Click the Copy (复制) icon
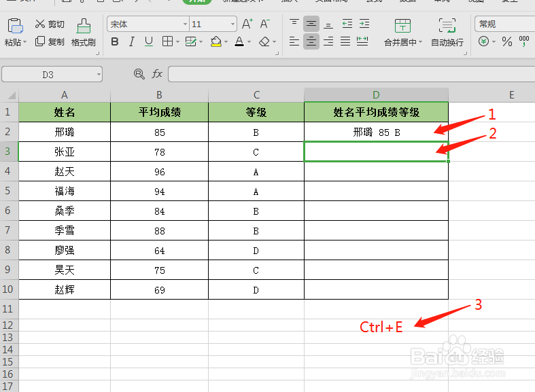This screenshot has width=535, height=392. tap(40, 41)
